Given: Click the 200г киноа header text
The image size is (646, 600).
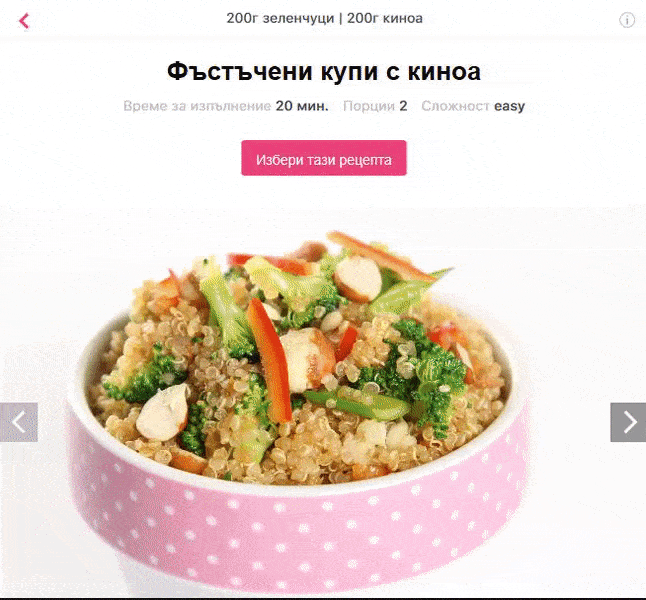Looking at the screenshot, I should coord(385,19).
